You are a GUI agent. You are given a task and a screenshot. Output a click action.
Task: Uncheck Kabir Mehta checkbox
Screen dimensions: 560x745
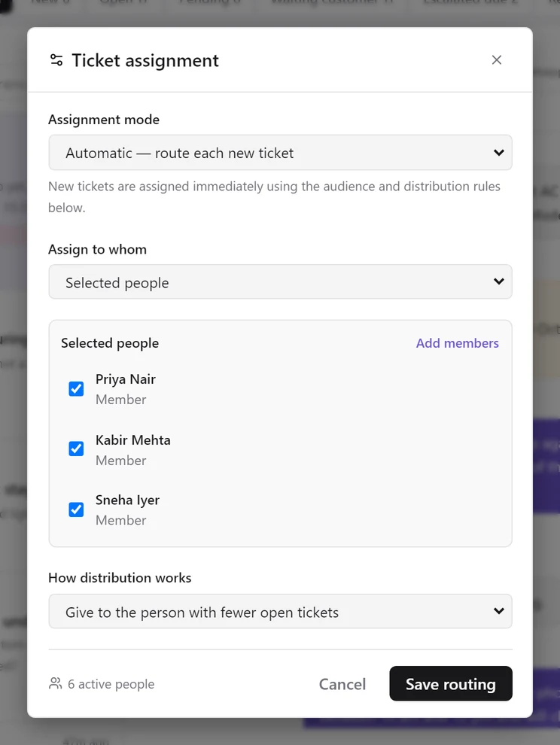coord(76,449)
